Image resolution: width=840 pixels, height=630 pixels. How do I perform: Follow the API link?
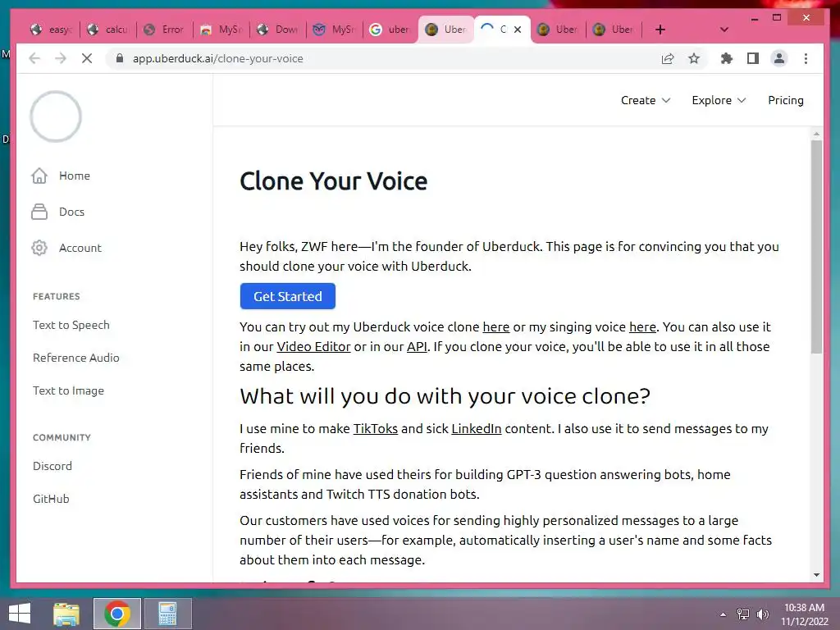tap(417, 347)
